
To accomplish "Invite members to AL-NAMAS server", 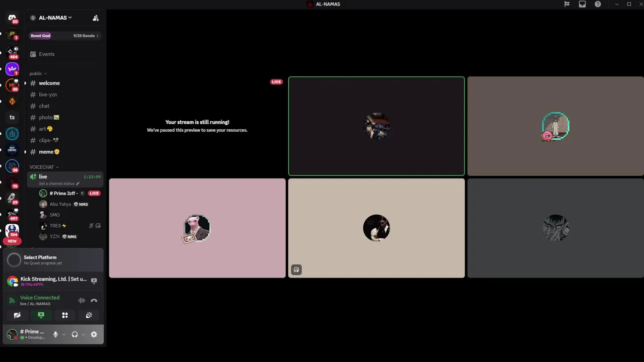I will (96, 18).
